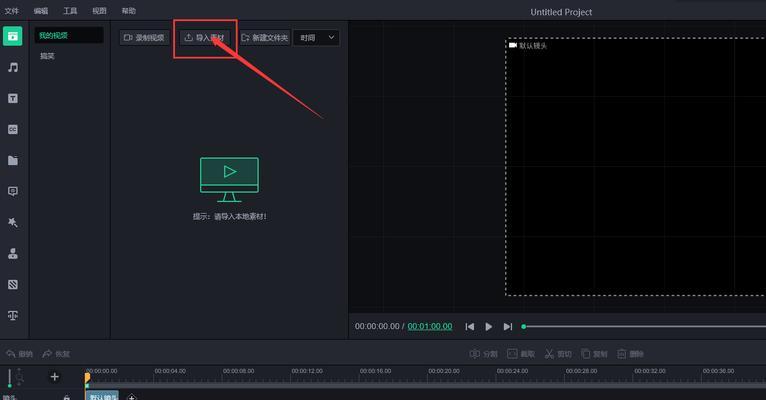Image resolution: width=766 pixels, height=400 pixels.
Task: Skip to next frame in preview
Action: (x=508, y=326)
